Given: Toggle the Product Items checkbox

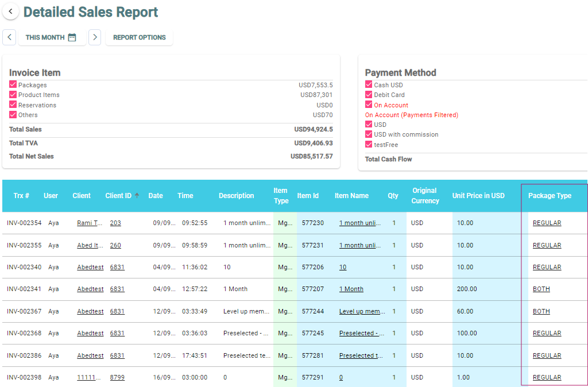Looking at the screenshot, I should pos(13,95).
